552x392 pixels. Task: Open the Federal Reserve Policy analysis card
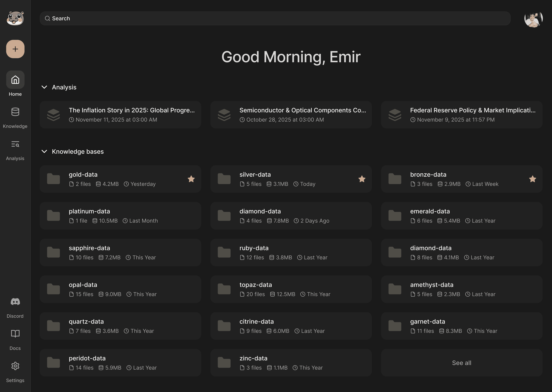point(462,115)
